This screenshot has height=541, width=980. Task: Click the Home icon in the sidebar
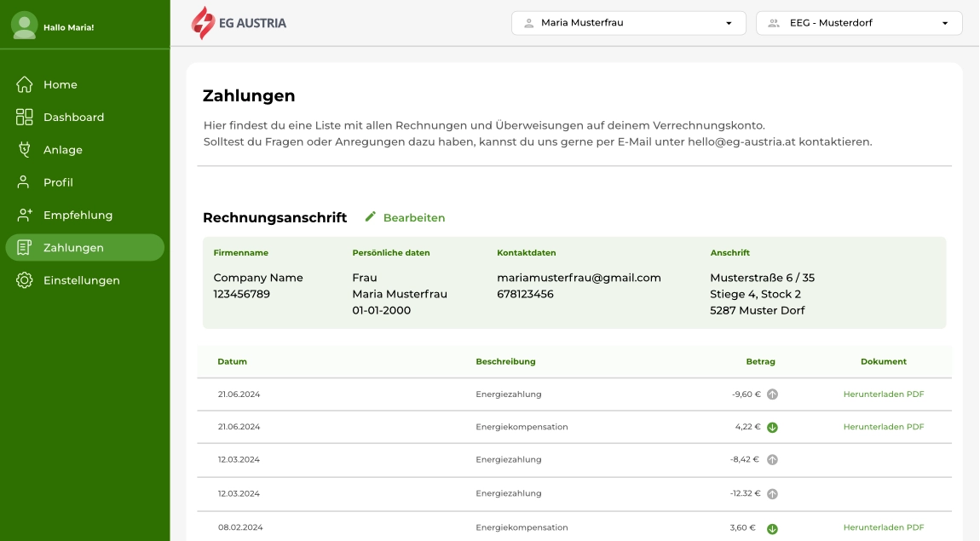[23, 84]
